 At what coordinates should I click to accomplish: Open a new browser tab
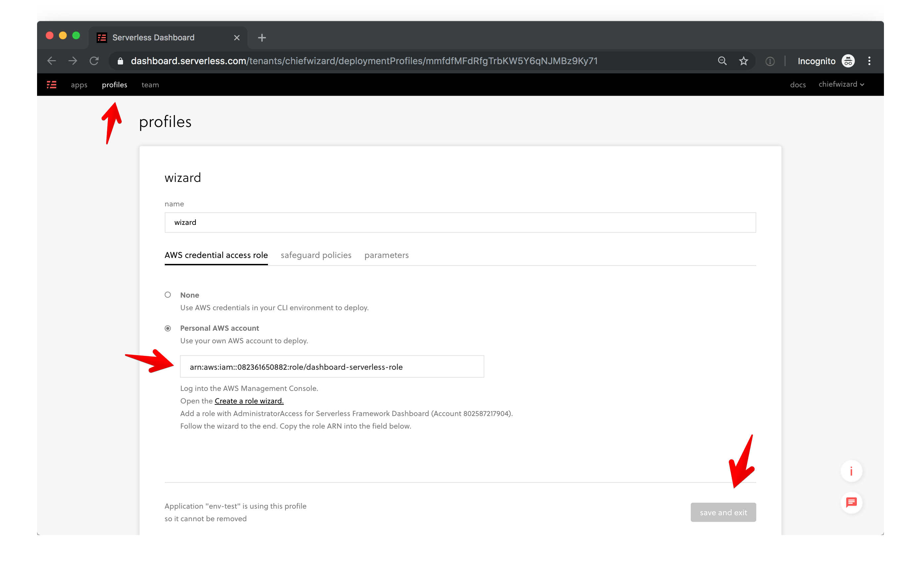262,37
